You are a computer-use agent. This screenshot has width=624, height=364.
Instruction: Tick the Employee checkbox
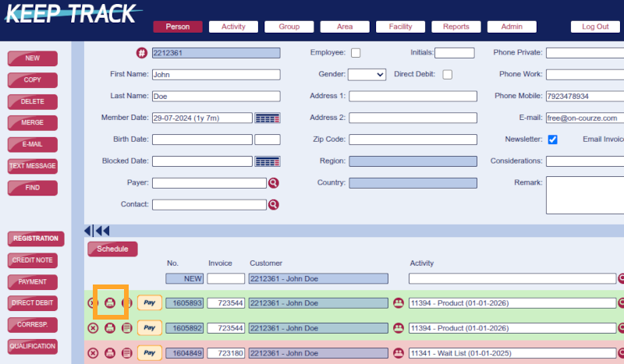tap(356, 53)
